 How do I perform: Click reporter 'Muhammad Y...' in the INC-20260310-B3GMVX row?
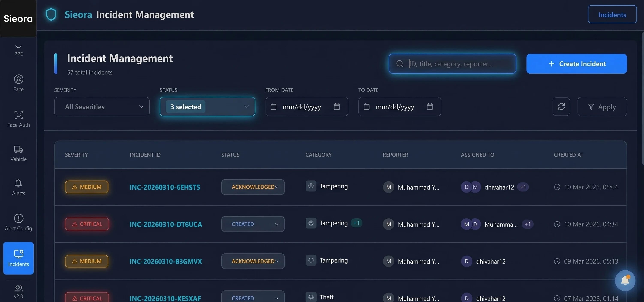click(418, 261)
